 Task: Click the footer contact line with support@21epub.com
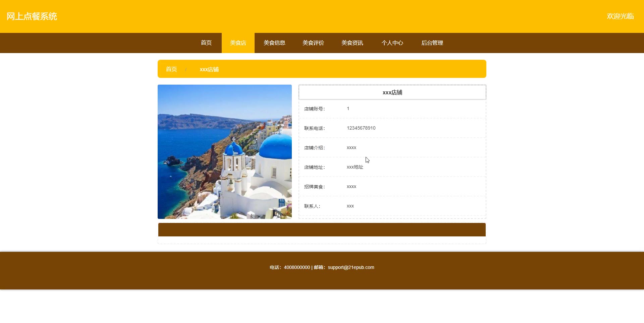pyautogui.click(x=322, y=267)
